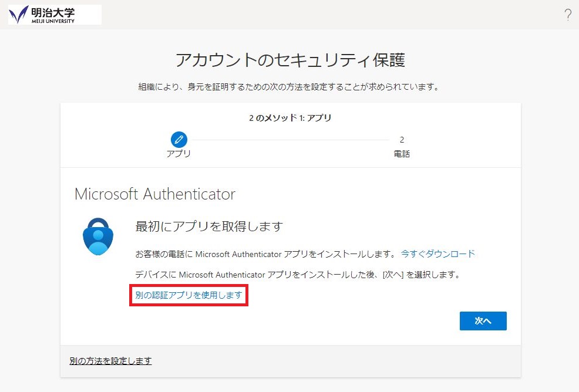Click the アプリ step label
Image resolution: width=579 pixels, height=392 pixels.
pos(179,154)
